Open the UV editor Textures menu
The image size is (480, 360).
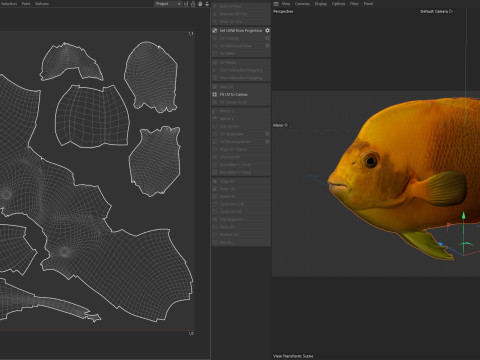point(42,4)
